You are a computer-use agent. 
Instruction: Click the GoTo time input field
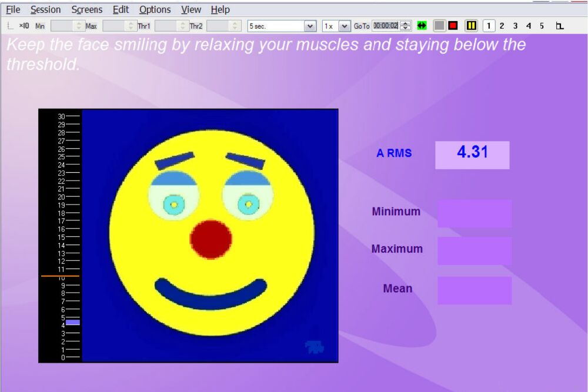385,26
